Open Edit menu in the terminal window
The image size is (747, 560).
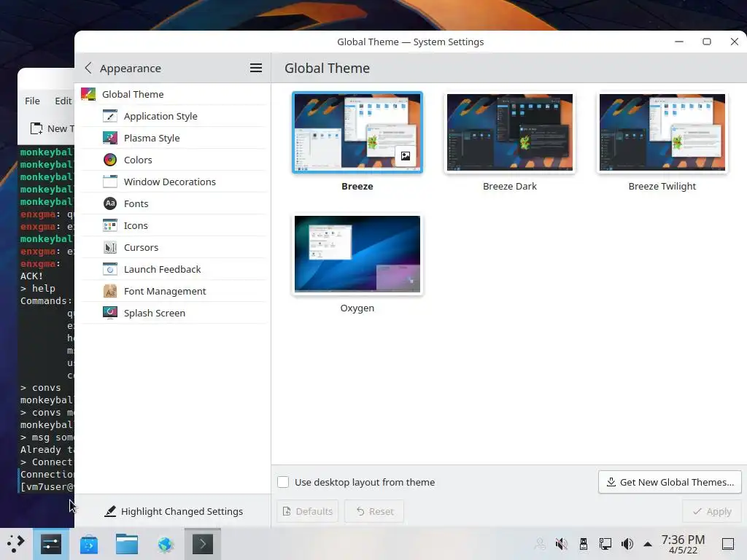click(63, 101)
